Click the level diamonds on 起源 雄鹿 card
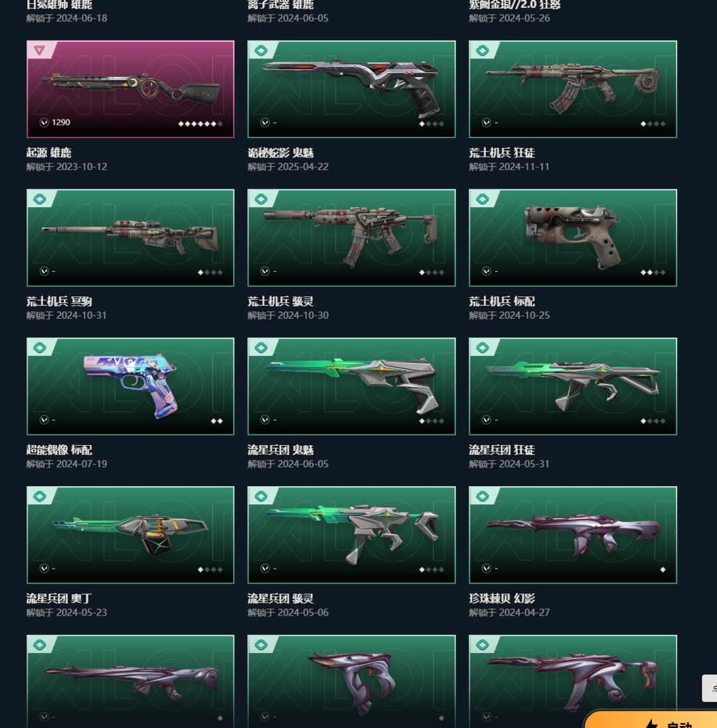Image resolution: width=717 pixels, height=728 pixels. pos(200,124)
